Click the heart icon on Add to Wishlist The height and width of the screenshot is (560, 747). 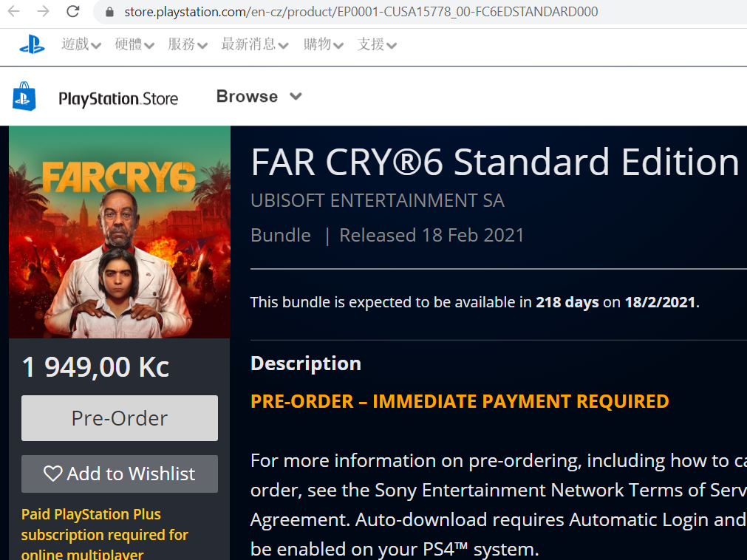click(53, 474)
